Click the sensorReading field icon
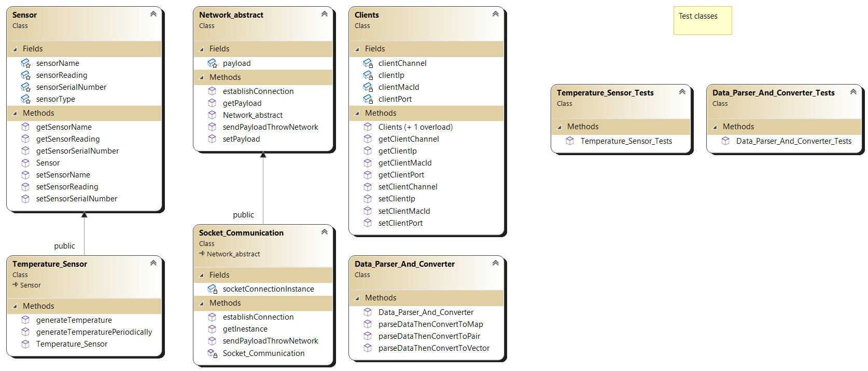The height and width of the screenshot is (371, 868). coord(25,75)
